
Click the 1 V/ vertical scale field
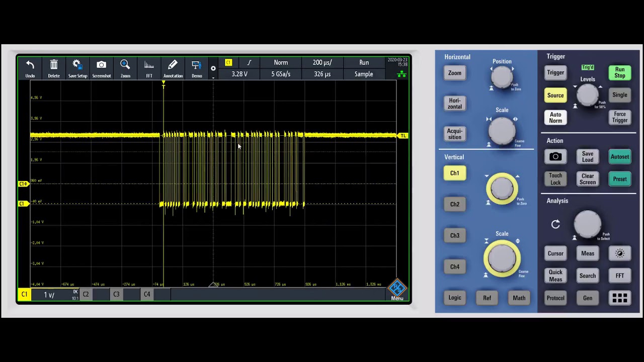point(55,295)
